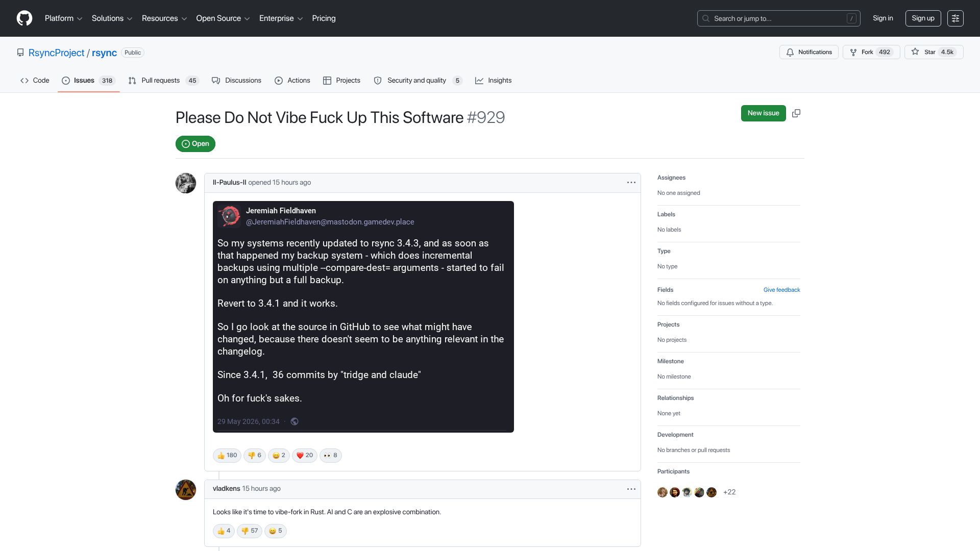Open the top-right command palette icon
Screen dimensions: 980x551
click(955, 18)
